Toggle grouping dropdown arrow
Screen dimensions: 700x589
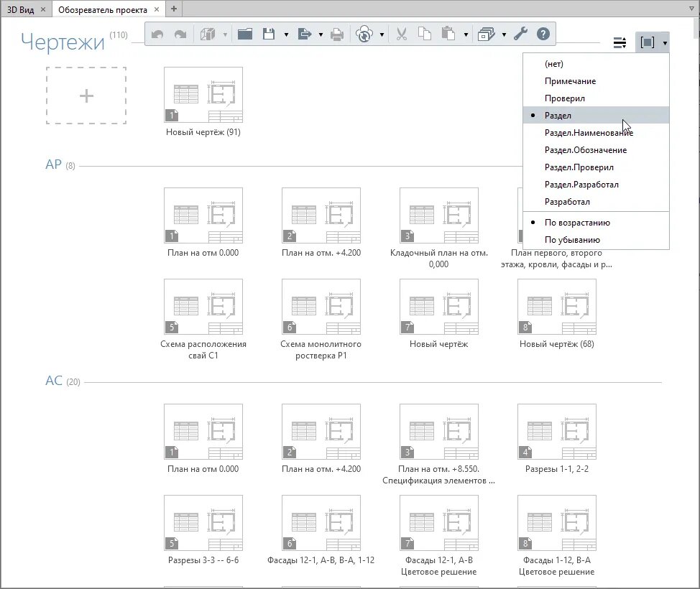665,43
